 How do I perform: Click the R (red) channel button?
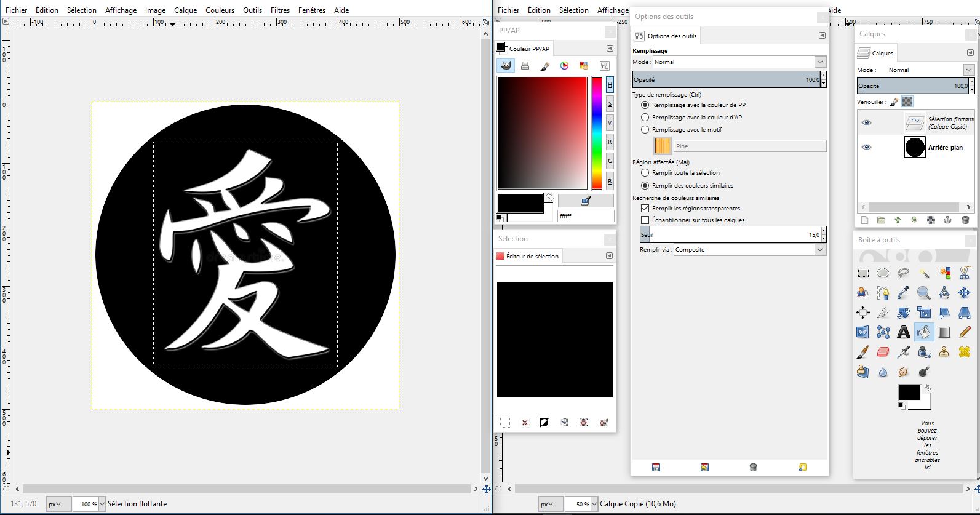610,142
